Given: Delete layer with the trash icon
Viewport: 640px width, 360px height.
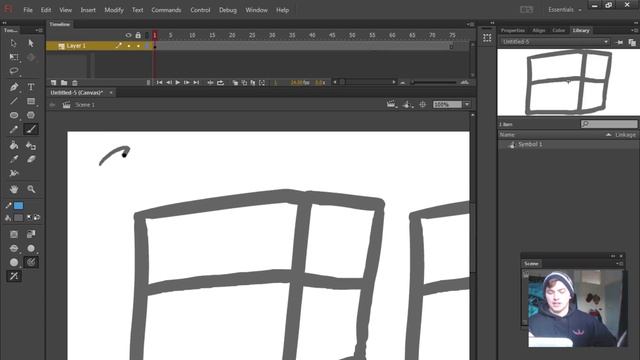Looking at the screenshot, I should click(x=75, y=82).
